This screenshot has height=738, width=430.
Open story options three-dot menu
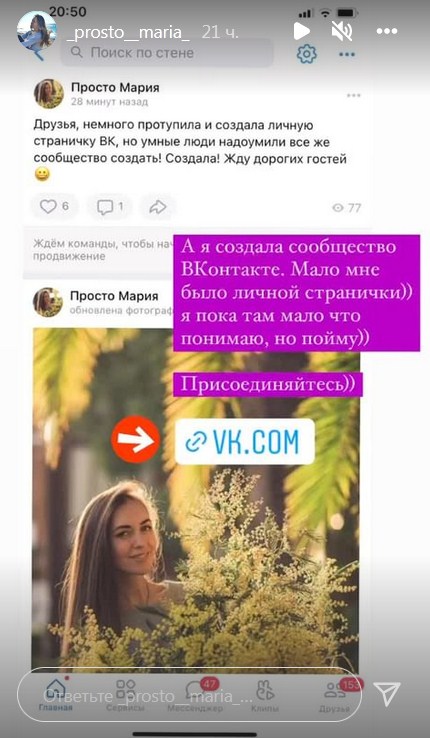(x=387, y=32)
